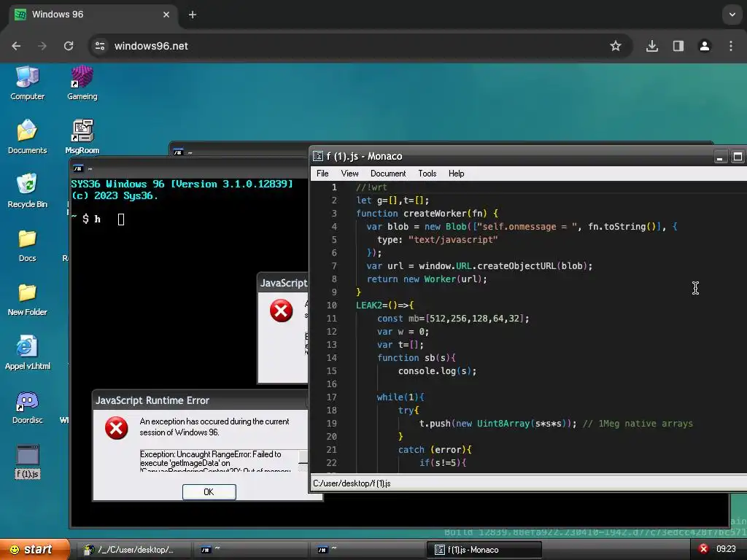747x560 pixels.
Task: Click line number 22 in Monaco gutter
Action: [332, 463]
